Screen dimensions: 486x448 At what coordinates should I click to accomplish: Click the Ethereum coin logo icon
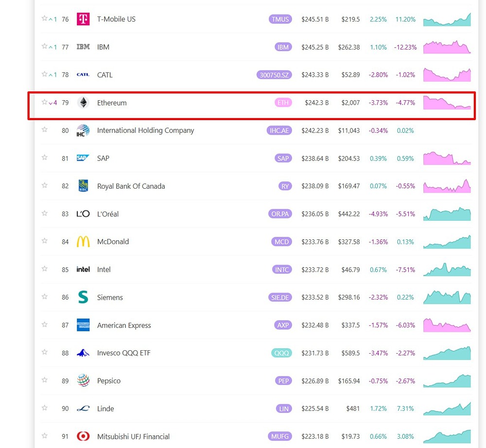pos(83,103)
